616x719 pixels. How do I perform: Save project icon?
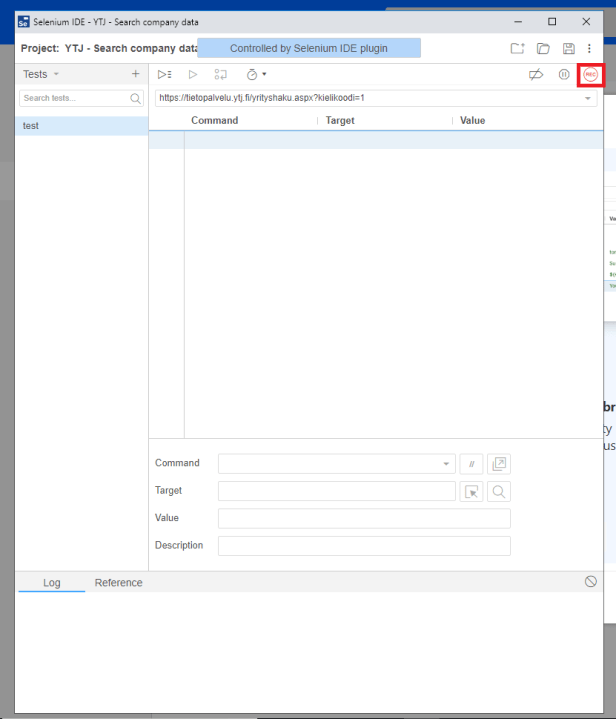(x=569, y=48)
